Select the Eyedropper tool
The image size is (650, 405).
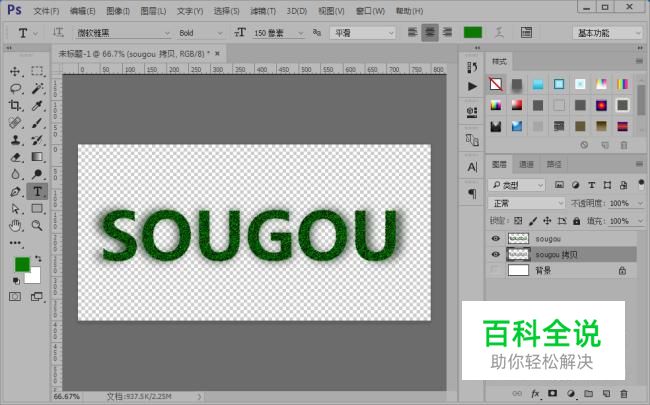click(x=37, y=105)
